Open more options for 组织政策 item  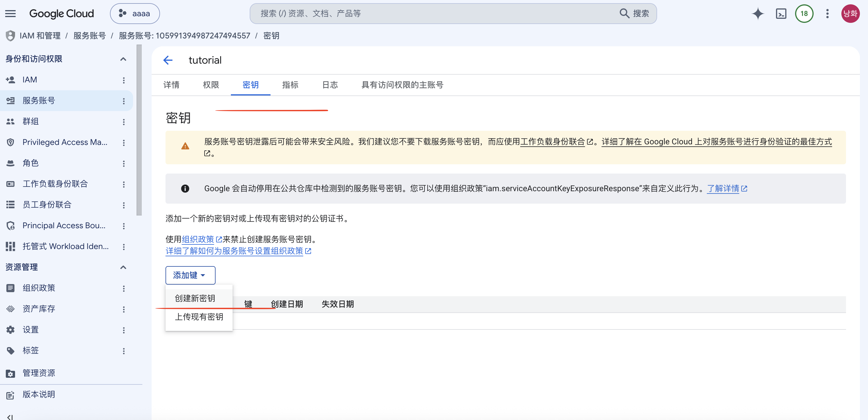(x=124, y=289)
